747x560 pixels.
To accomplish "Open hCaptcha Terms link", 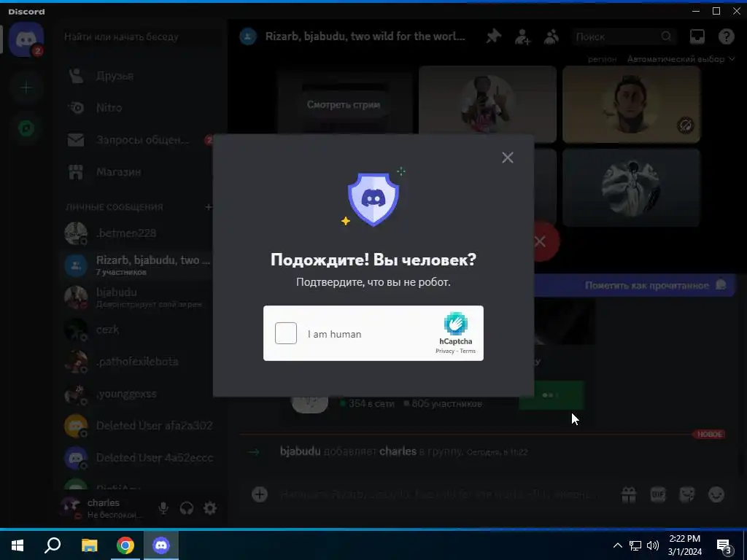I will 468,351.
